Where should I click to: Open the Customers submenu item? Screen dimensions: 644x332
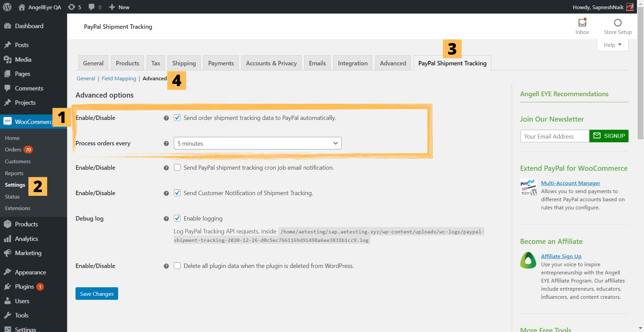point(18,161)
